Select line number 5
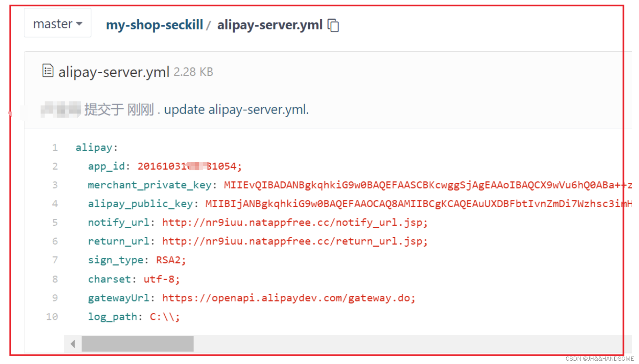Screen dimensions: 639x364 [55, 222]
